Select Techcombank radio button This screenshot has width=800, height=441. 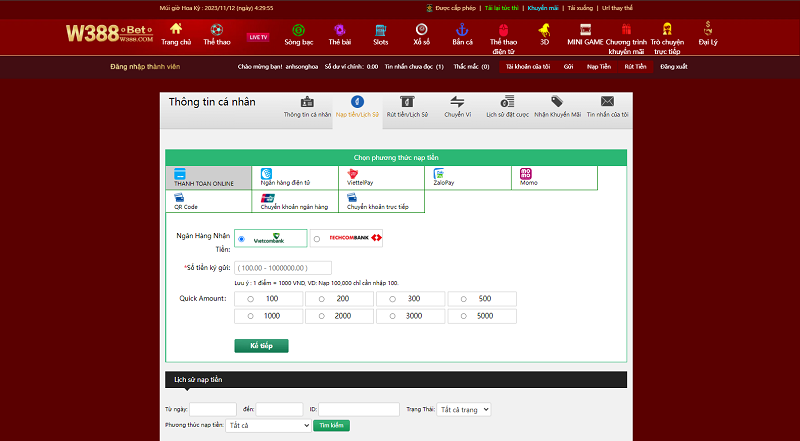[317, 239]
